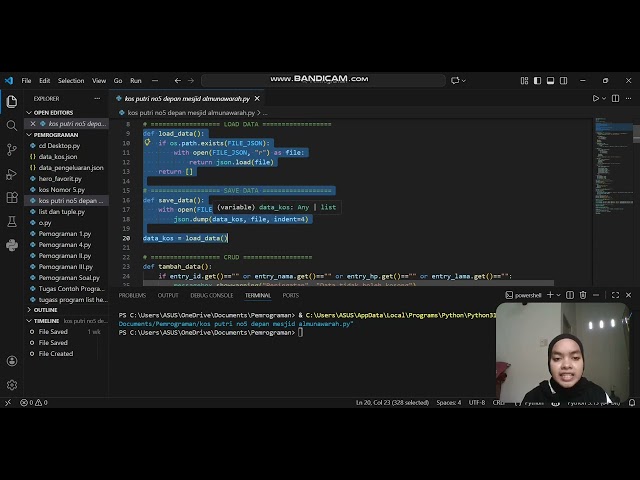
Task: Click the Run Python File play button
Action: [596, 98]
